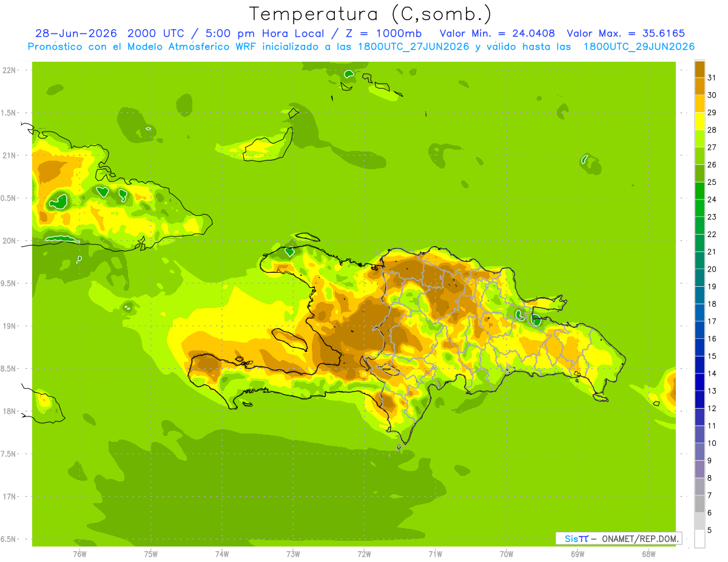Click the "69W" longitude label

coord(578,554)
